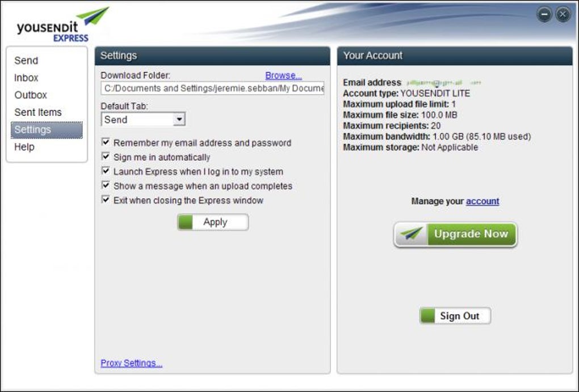Viewport: 579px width, 392px height.
Task: Click the Sign Out button
Action: 455,316
